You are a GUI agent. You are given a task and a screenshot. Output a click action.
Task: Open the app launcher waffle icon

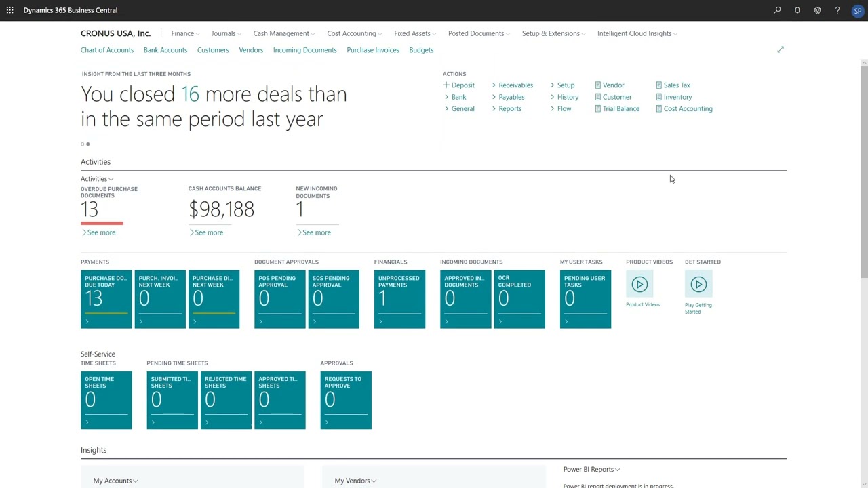point(9,10)
